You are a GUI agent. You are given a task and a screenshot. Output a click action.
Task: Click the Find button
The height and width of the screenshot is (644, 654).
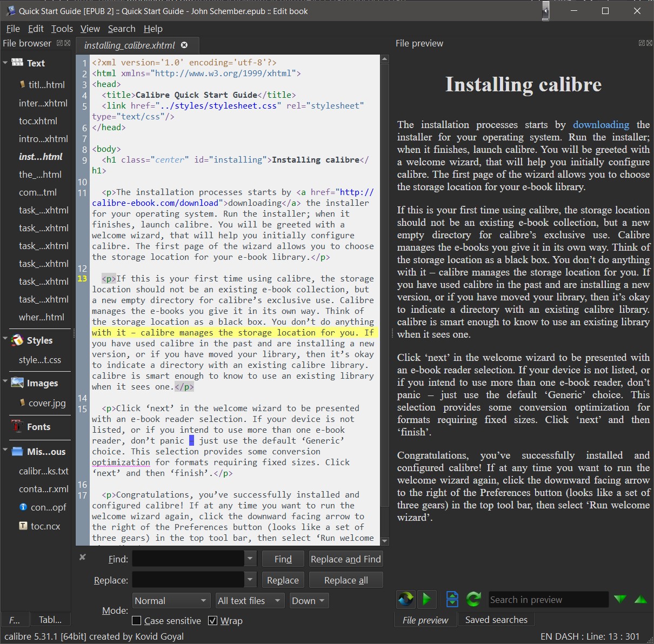(283, 559)
